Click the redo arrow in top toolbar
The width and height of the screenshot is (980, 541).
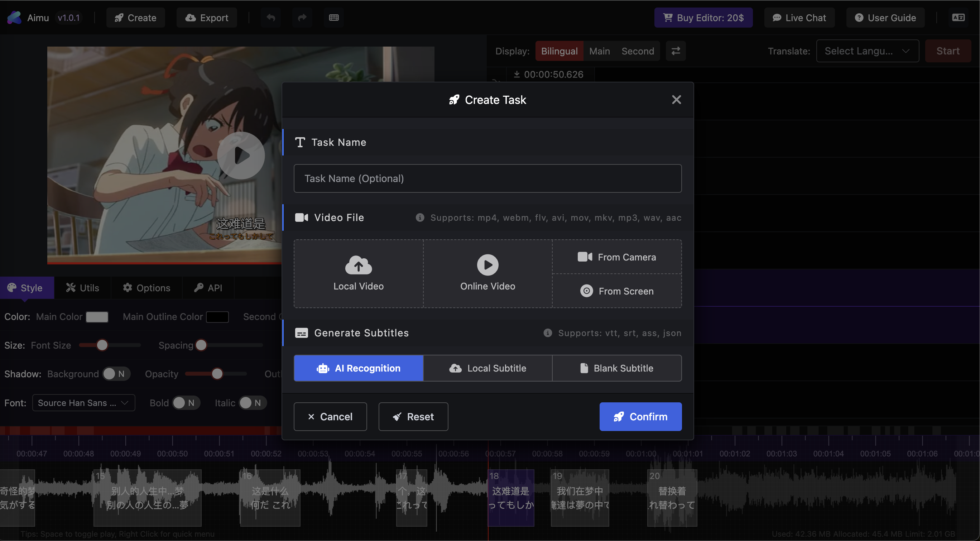[302, 18]
